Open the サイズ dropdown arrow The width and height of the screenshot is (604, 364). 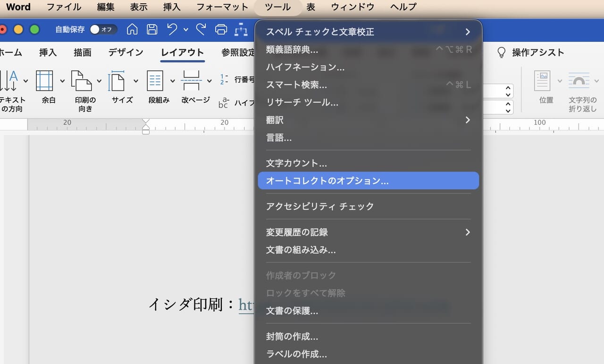coord(136,81)
